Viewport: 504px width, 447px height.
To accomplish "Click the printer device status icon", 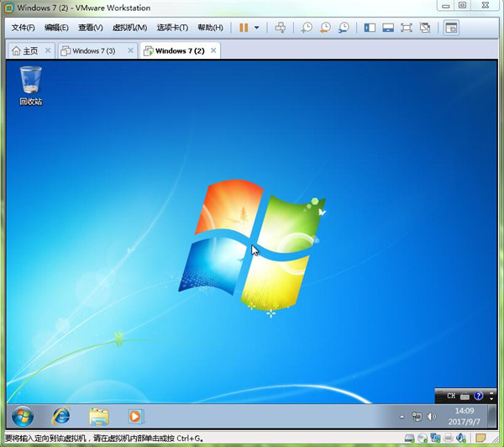I will 449,438.
